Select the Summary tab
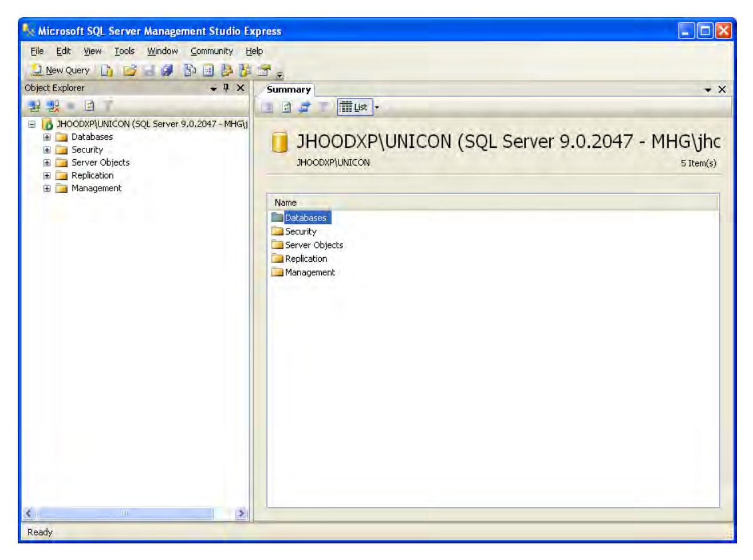Viewport: 753px width, 560px height. [289, 90]
